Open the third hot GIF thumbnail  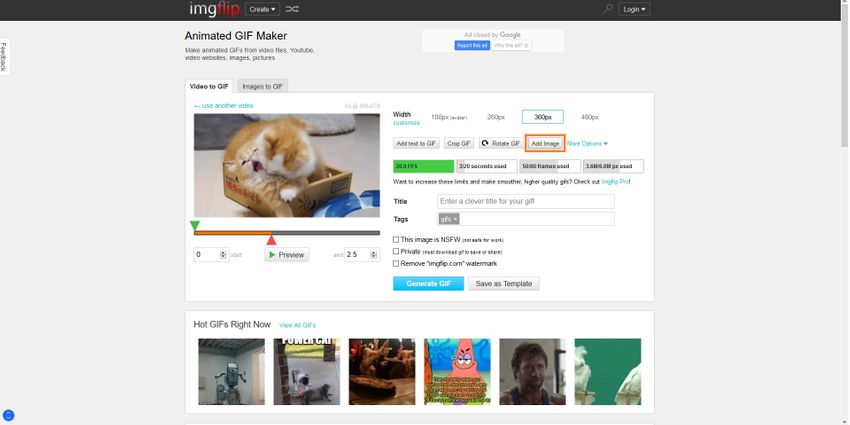(382, 372)
